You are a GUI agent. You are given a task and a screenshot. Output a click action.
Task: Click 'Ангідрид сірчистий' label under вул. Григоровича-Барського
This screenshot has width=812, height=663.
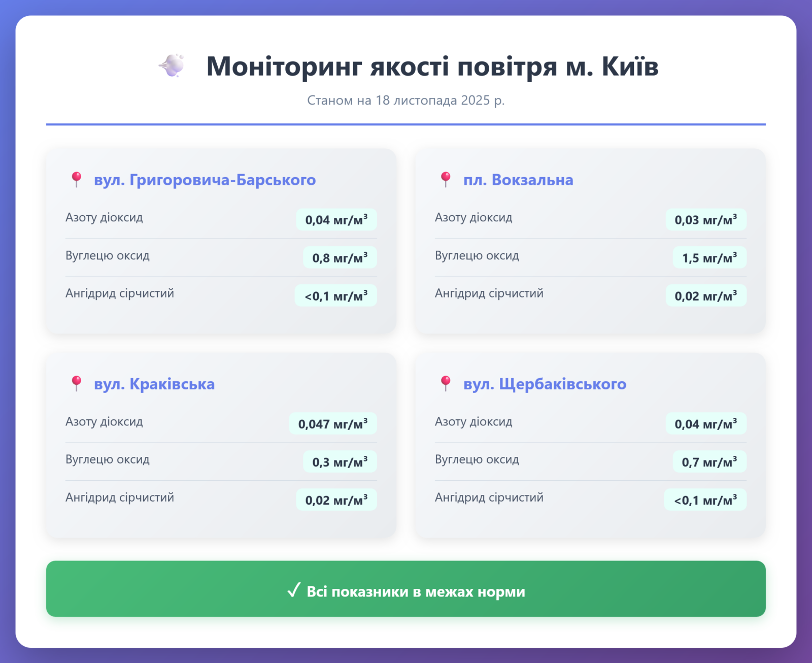(120, 293)
